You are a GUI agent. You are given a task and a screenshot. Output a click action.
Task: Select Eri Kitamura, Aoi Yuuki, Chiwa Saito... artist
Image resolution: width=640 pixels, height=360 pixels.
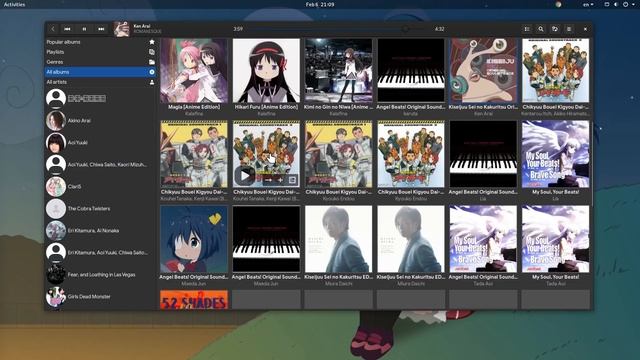(x=100, y=253)
